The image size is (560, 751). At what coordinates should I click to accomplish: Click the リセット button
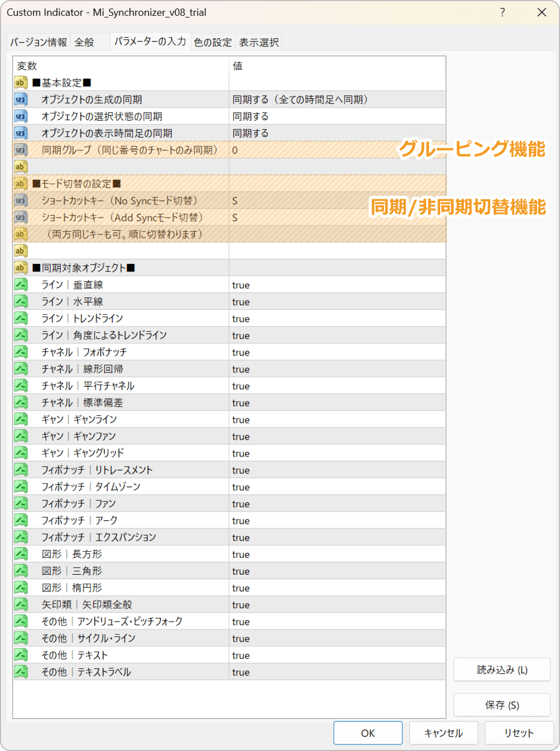click(x=519, y=733)
